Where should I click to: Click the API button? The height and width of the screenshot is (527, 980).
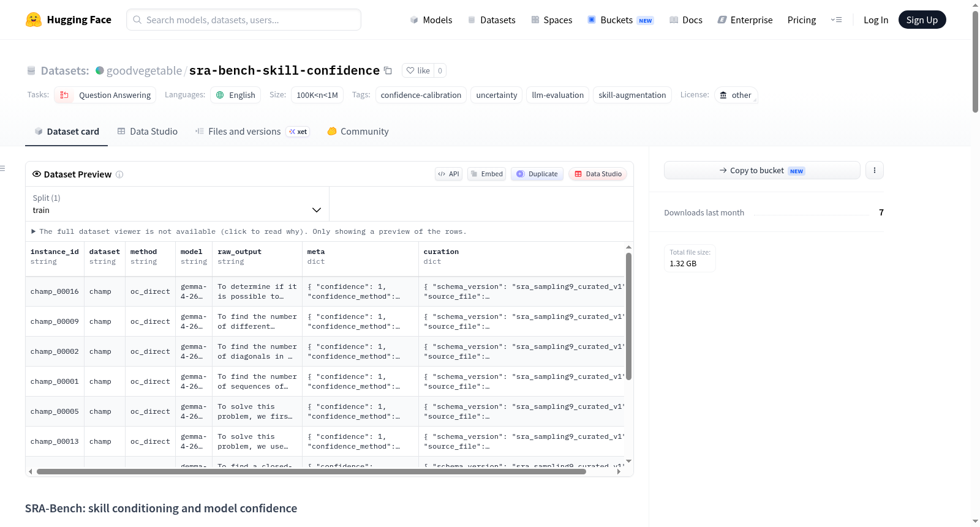tap(448, 174)
